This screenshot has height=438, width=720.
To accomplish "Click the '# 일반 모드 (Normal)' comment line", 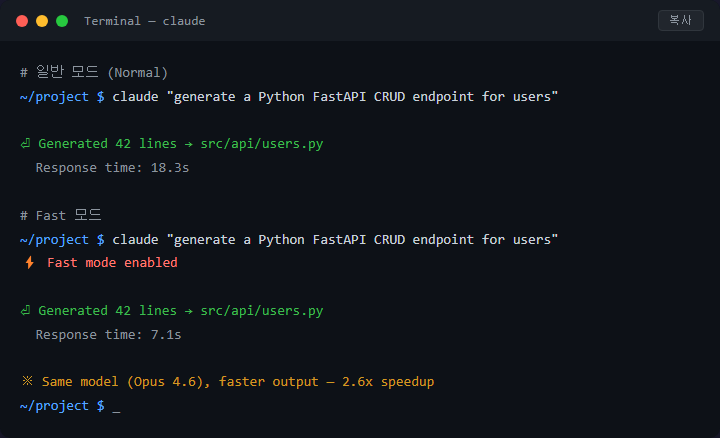I will (x=94, y=72).
